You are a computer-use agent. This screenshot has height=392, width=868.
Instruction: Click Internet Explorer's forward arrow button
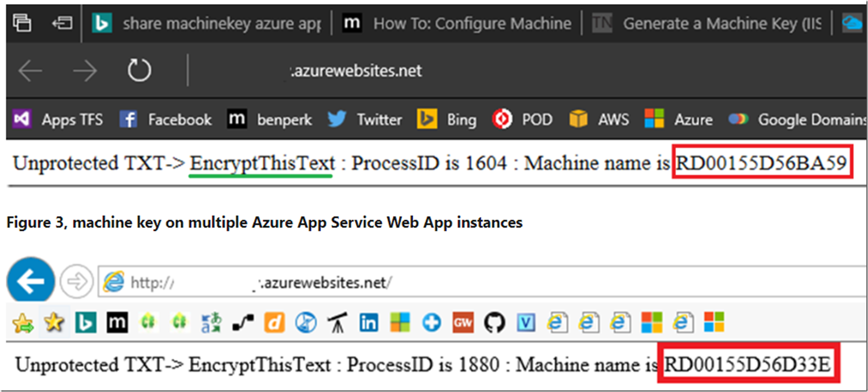pos(77,281)
